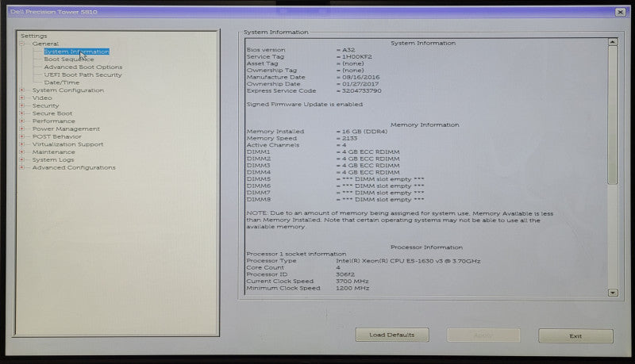This screenshot has height=364, width=635.
Task: Click the Service Tag value 1H00KF2
Action: [x=356, y=56]
